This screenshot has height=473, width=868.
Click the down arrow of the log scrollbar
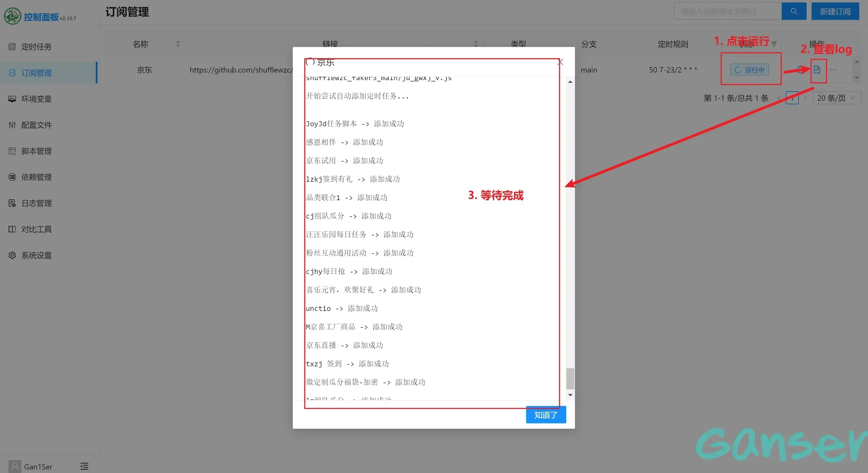click(x=570, y=395)
